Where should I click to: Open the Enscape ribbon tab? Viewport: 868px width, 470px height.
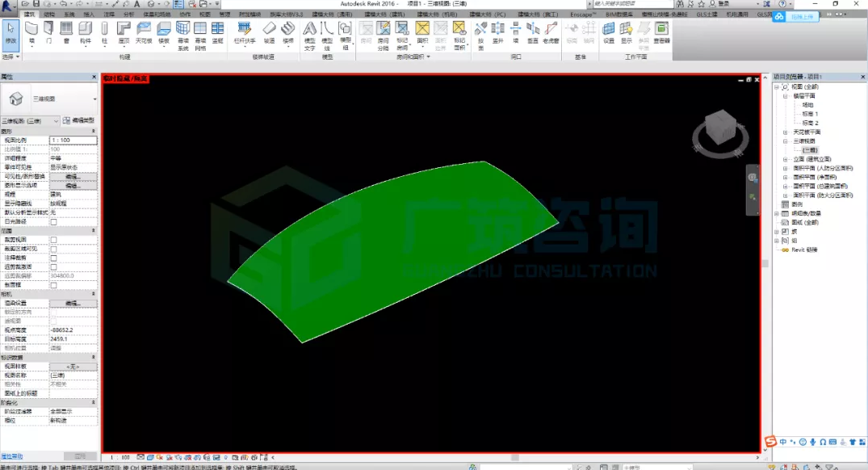(x=583, y=15)
